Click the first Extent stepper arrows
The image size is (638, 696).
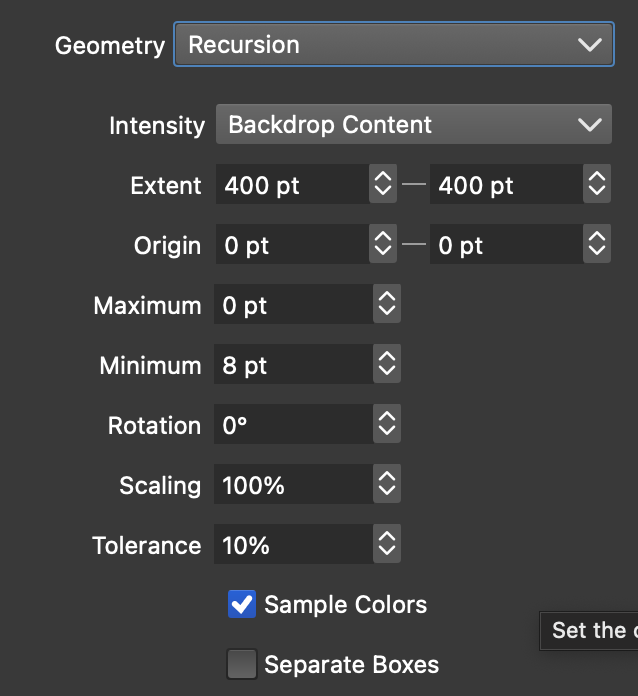(x=383, y=185)
